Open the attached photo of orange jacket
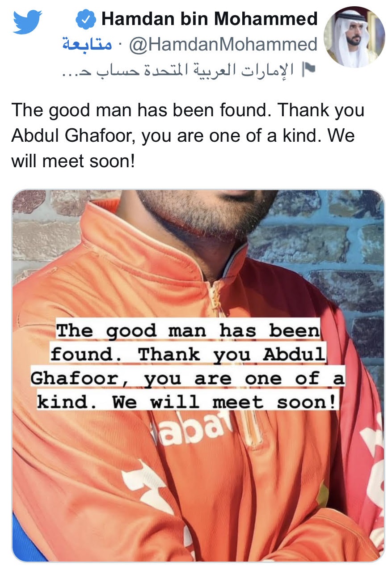The height and width of the screenshot is (571, 392). pyautogui.click(x=198, y=376)
